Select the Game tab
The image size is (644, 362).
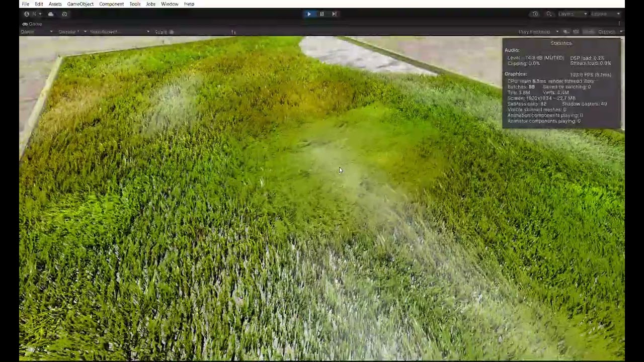(x=32, y=24)
